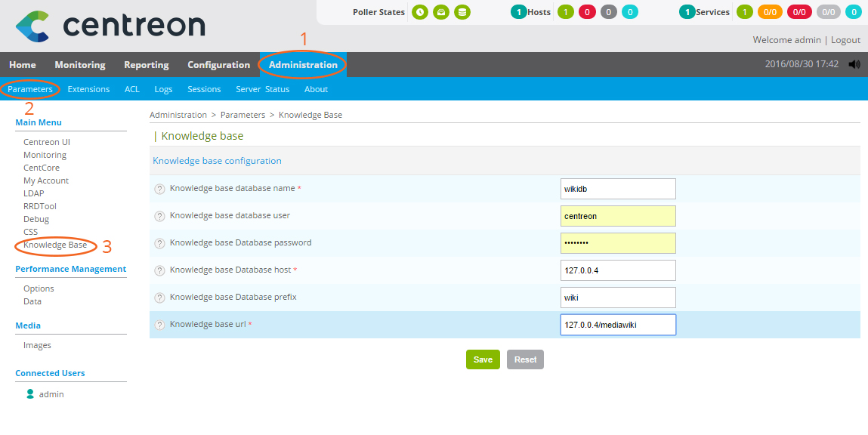Viewport: 868px width, 435px height.
Task: Show help for Knowledge base database user
Action: point(159,217)
